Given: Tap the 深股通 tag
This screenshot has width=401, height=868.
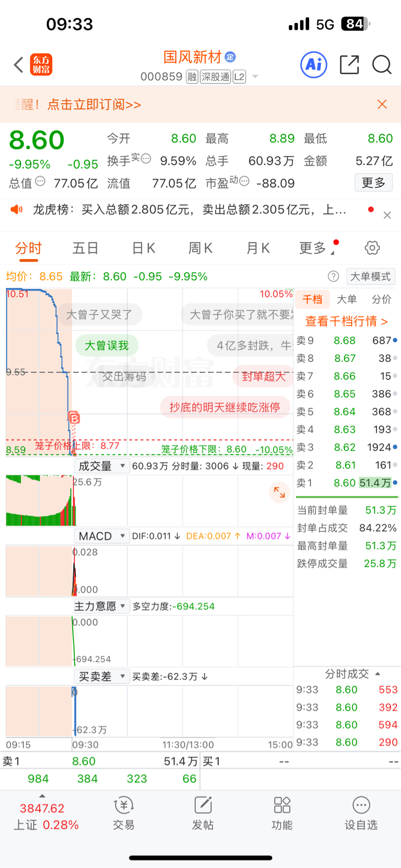Looking at the screenshot, I should click(x=215, y=77).
